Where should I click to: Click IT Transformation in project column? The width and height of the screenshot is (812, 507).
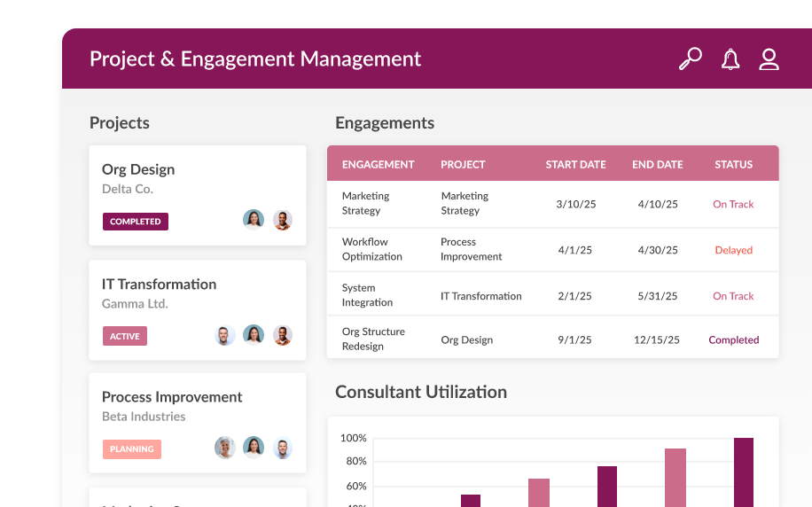481,296
